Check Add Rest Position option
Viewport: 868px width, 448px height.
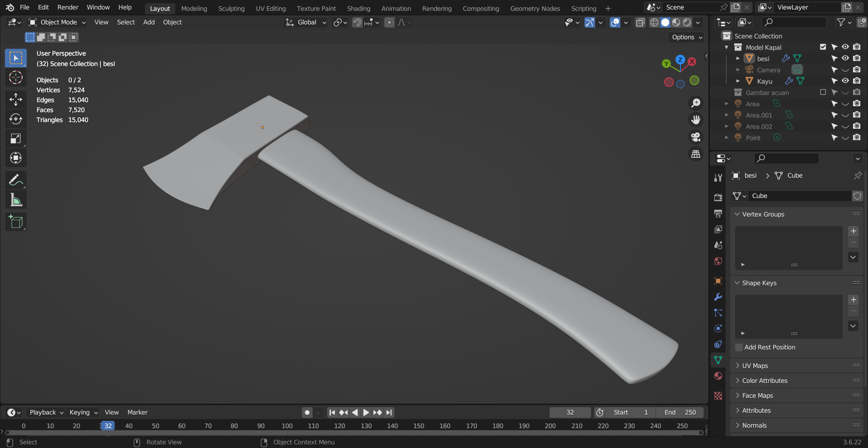pyautogui.click(x=739, y=347)
